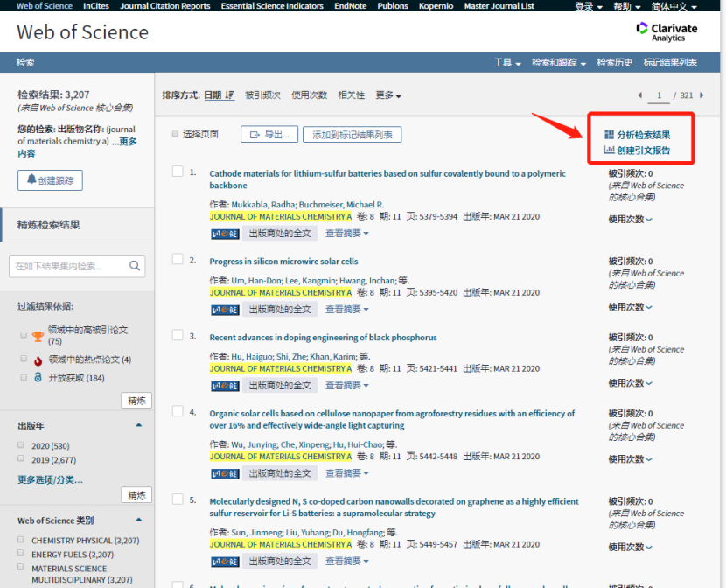Image resolution: width=726 pixels, height=588 pixels.
Task: Check the box for result 4
Action: coord(178,411)
